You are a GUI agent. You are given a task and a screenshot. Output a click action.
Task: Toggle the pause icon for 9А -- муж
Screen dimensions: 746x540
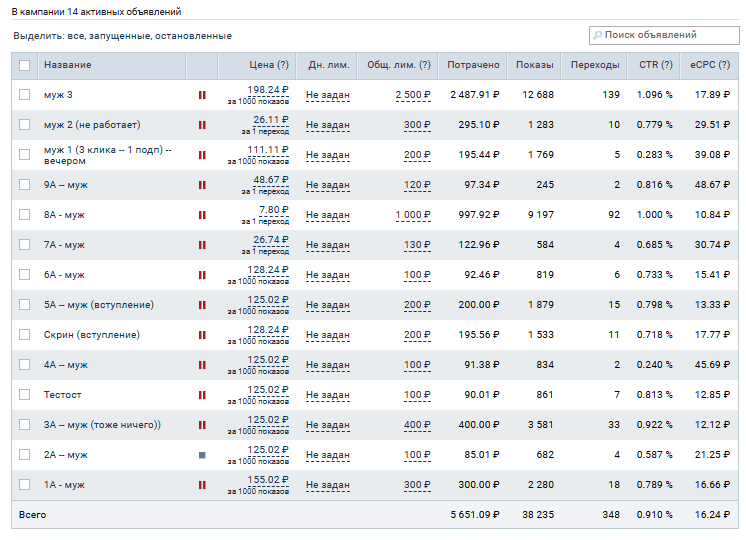point(202,185)
